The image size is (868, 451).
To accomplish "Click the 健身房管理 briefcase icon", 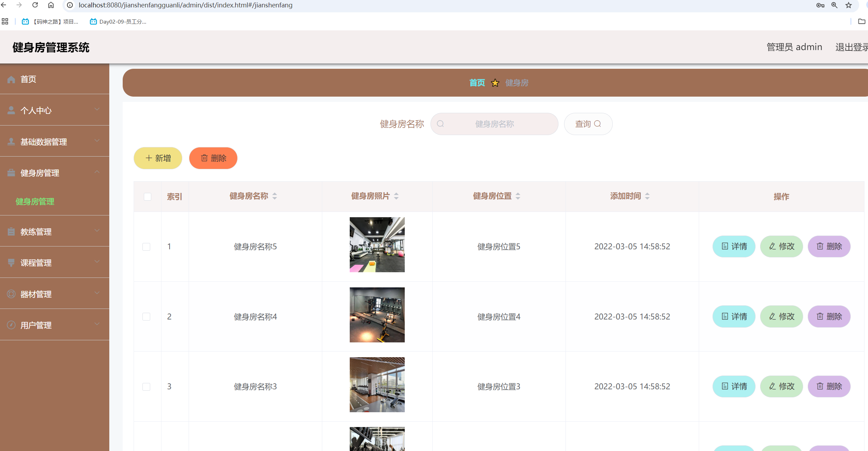I will (11, 172).
